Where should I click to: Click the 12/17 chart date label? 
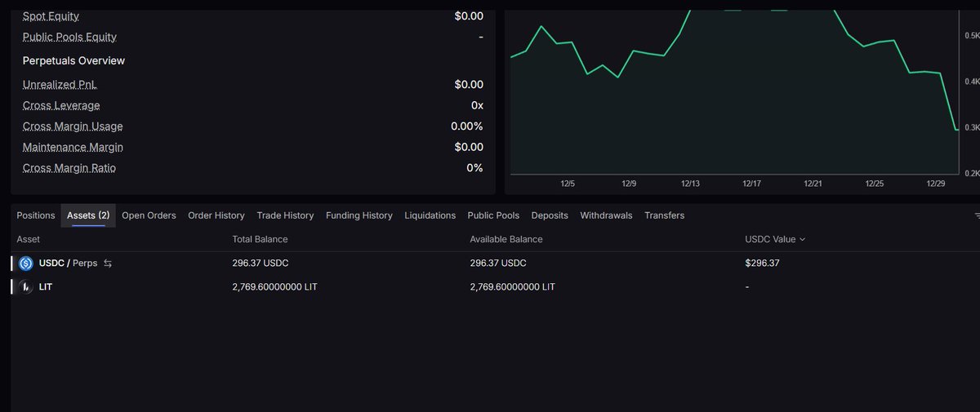coord(752,184)
